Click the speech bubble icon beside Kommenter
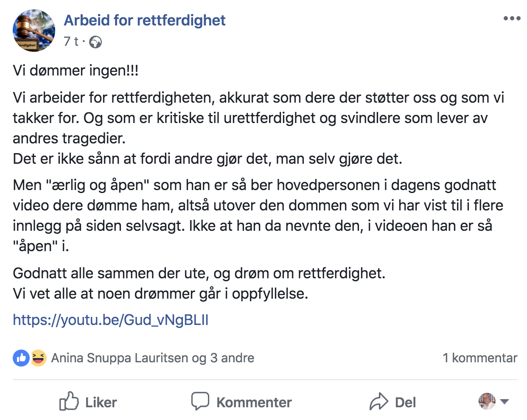Image resolution: width=527 pixels, height=420 pixels. (x=200, y=401)
